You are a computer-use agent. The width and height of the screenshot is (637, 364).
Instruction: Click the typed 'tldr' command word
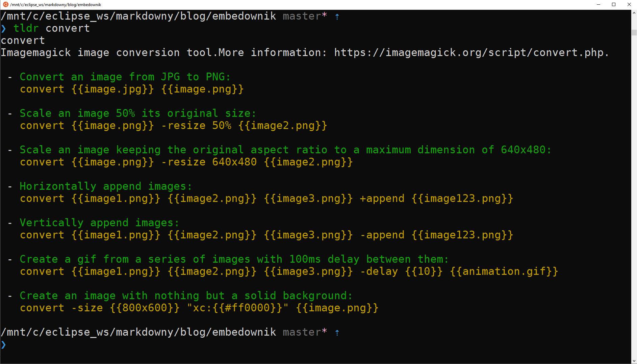click(x=26, y=29)
